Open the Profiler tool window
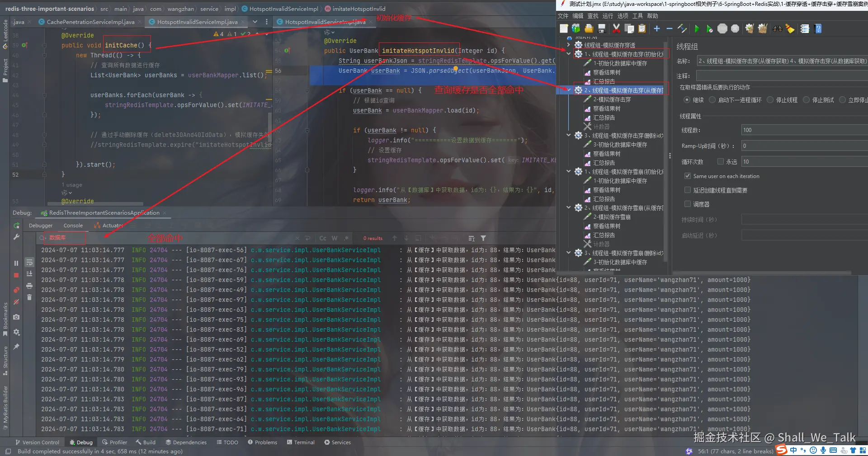This screenshot has width=868, height=456. point(114,442)
